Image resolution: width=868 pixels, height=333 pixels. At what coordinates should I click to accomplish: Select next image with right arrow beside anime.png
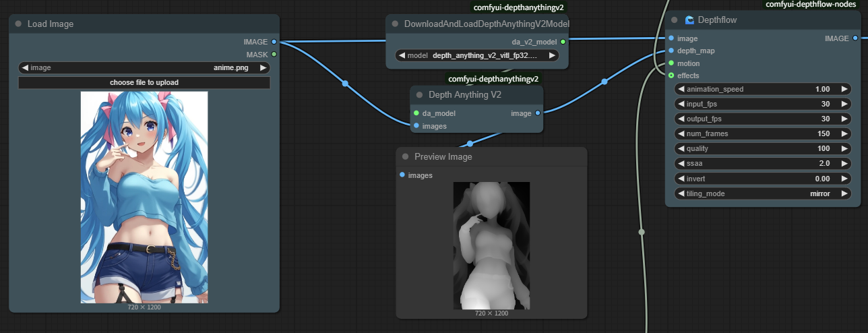pos(263,67)
